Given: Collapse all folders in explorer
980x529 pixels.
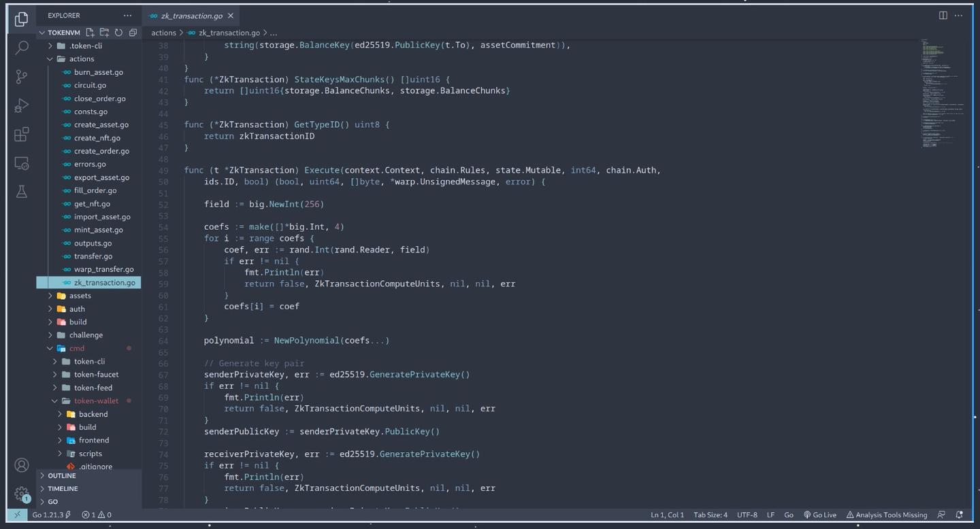Looking at the screenshot, I should tap(133, 33).
